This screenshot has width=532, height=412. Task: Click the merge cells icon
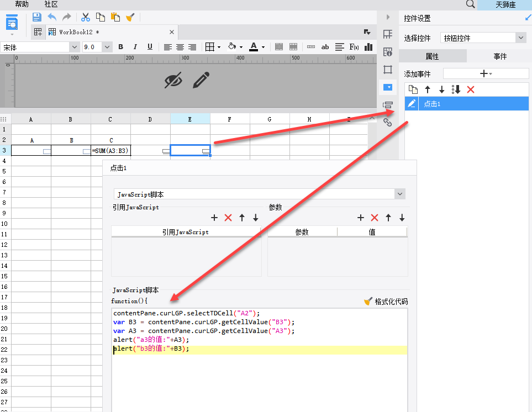click(279, 47)
